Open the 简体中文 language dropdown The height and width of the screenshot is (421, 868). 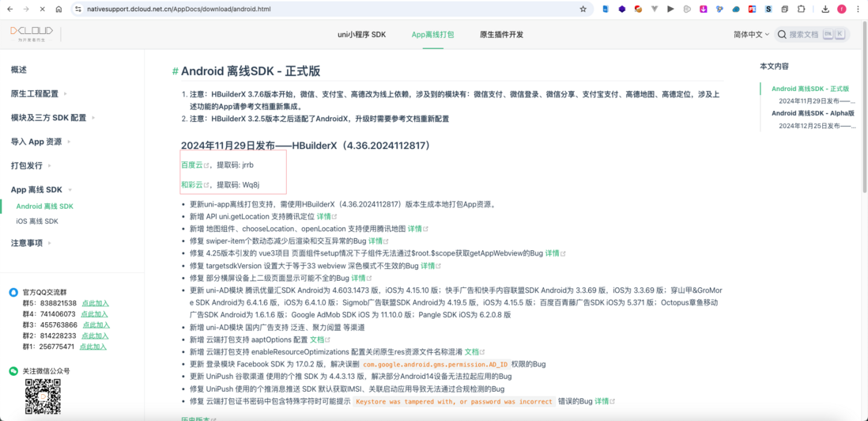(x=751, y=34)
